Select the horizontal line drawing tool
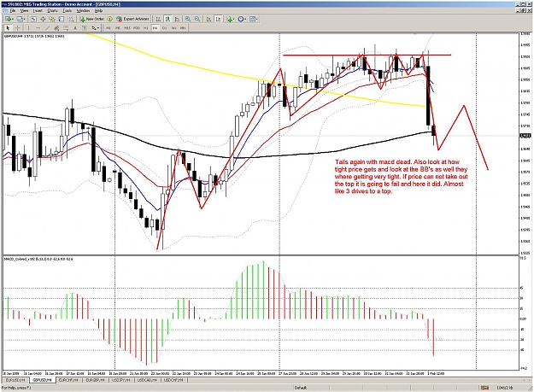This screenshot has height=392, width=534. 38,28
